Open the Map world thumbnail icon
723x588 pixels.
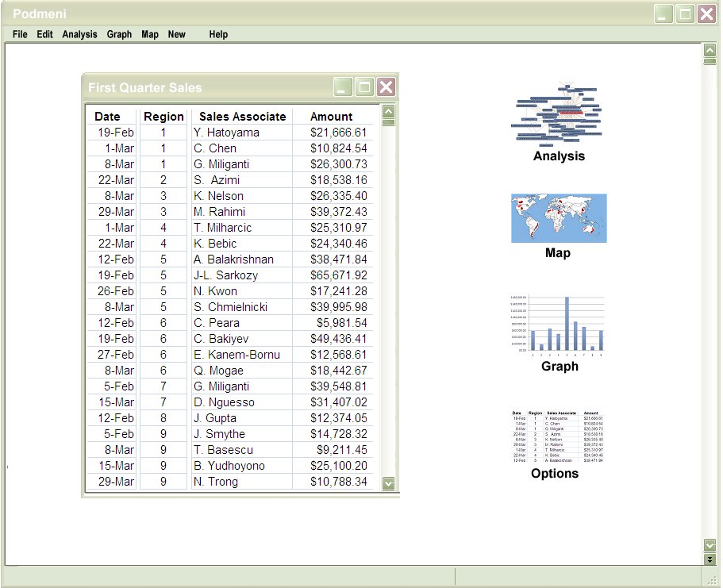coord(559,218)
